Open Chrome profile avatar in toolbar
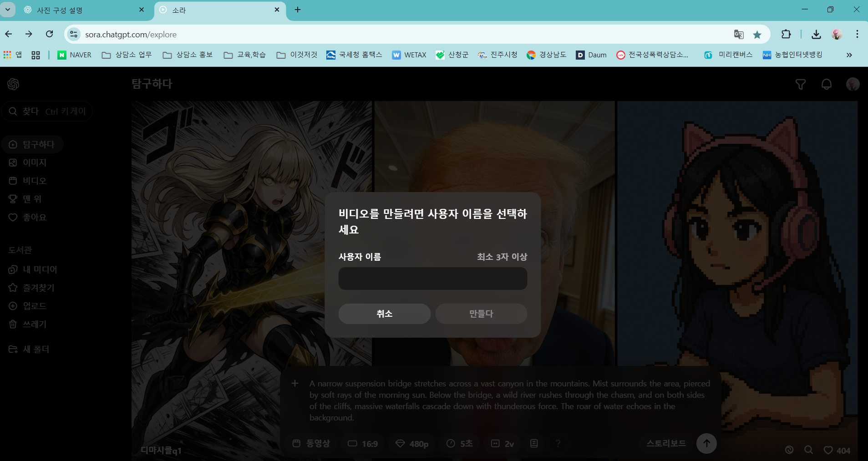 [837, 34]
